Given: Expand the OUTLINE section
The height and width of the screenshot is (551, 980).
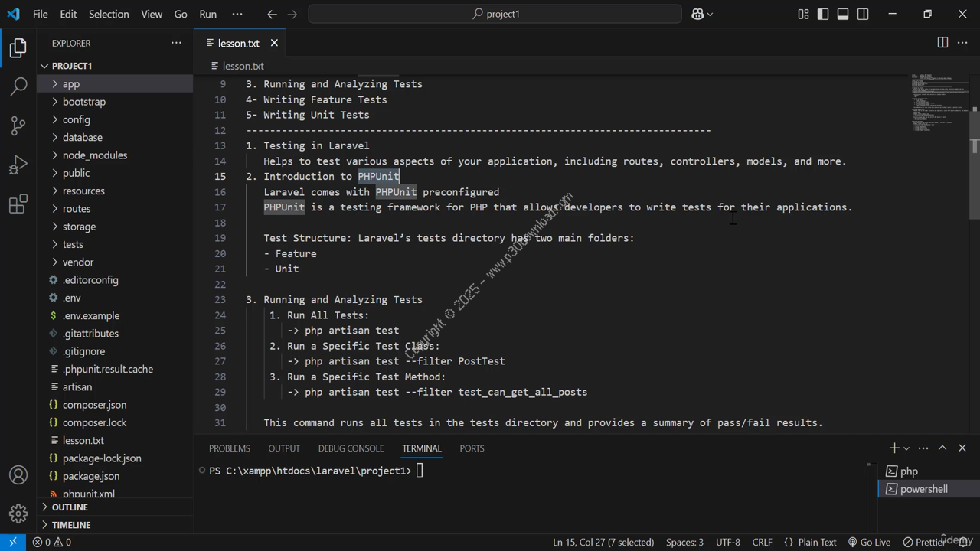Looking at the screenshot, I should tap(115, 507).
